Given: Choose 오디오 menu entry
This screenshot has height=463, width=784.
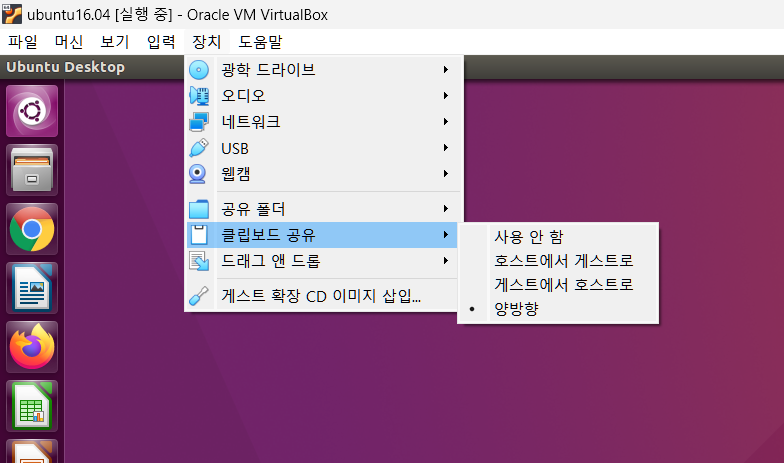Looking at the screenshot, I should pos(322,96).
